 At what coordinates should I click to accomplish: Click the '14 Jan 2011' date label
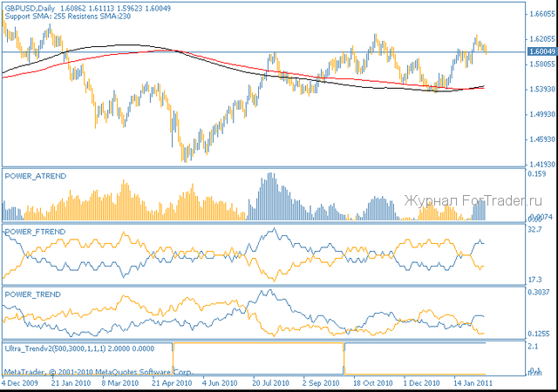pyautogui.click(x=473, y=383)
